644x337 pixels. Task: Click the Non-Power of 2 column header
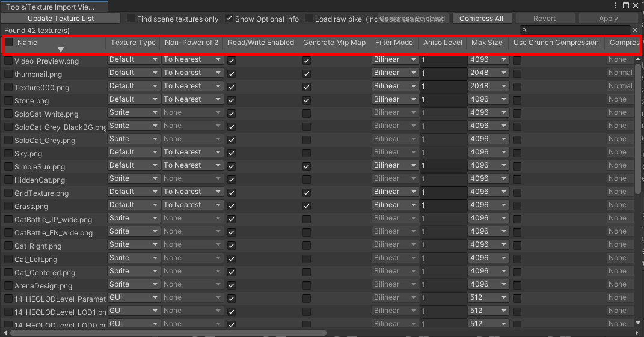191,43
